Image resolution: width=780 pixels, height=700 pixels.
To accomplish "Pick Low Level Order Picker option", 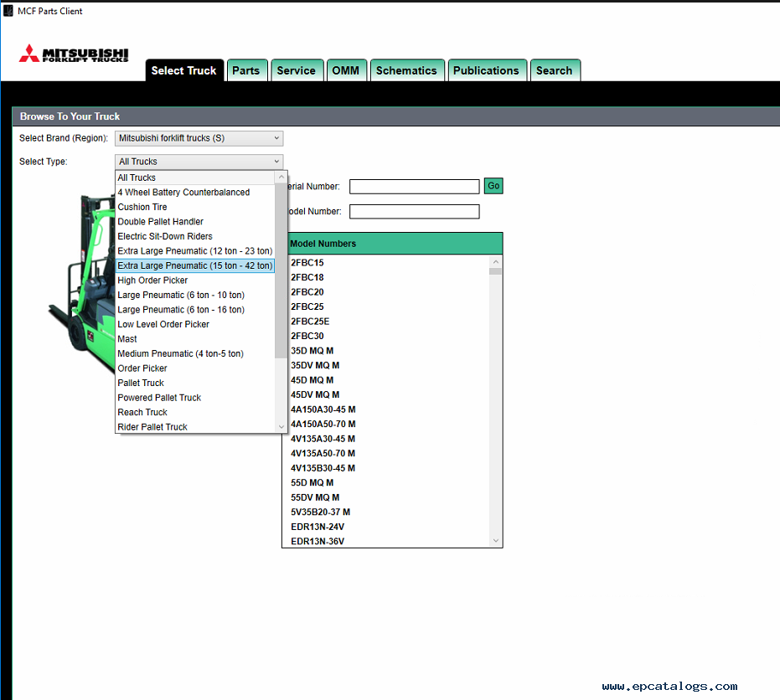I will 195,324.
